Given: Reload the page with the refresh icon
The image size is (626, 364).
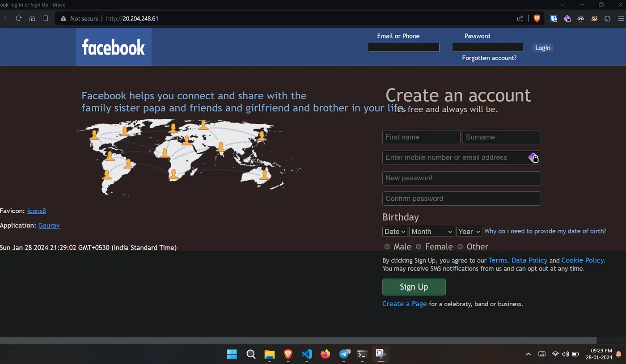Looking at the screenshot, I should pos(19,18).
